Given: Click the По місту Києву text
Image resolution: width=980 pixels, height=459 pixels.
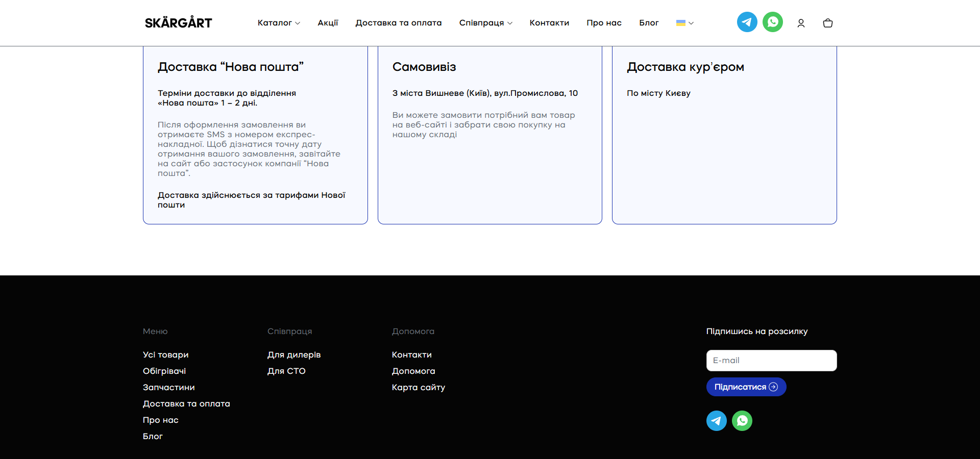Looking at the screenshot, I should (658, 93).
